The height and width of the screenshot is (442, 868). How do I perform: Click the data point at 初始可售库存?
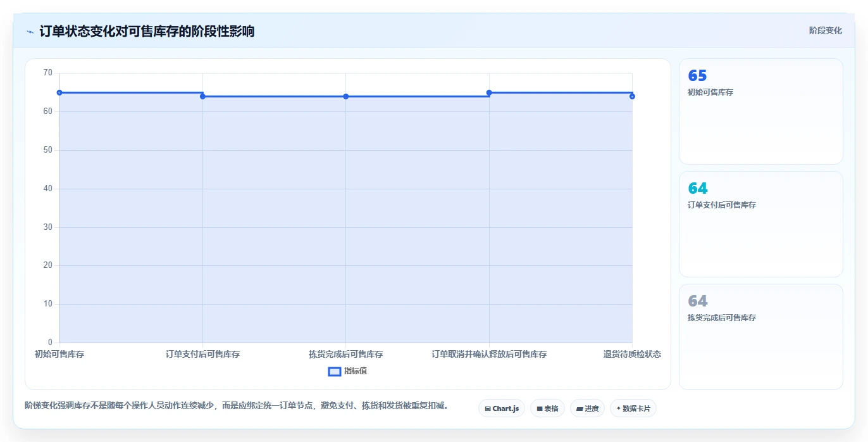click(59, 92)
